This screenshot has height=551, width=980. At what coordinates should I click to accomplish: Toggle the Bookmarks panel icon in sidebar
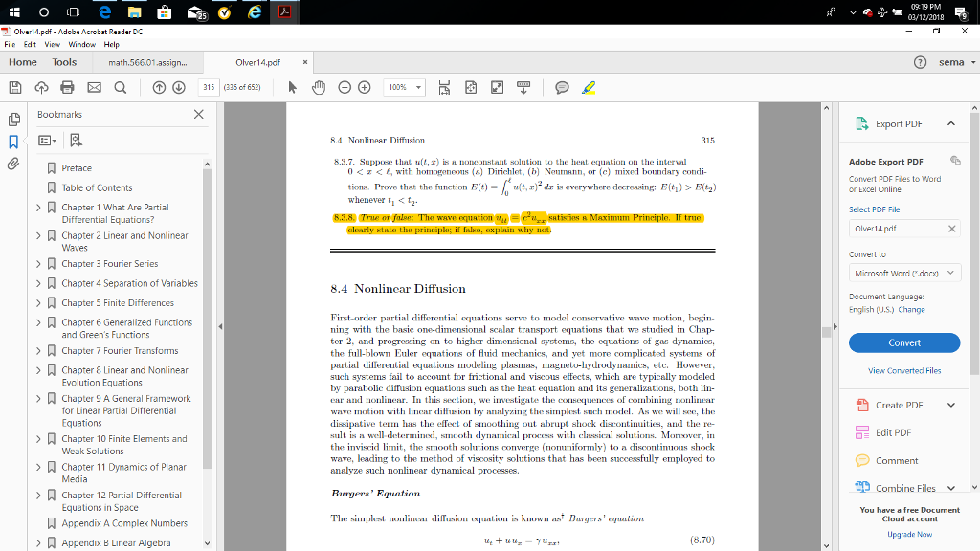13,143
